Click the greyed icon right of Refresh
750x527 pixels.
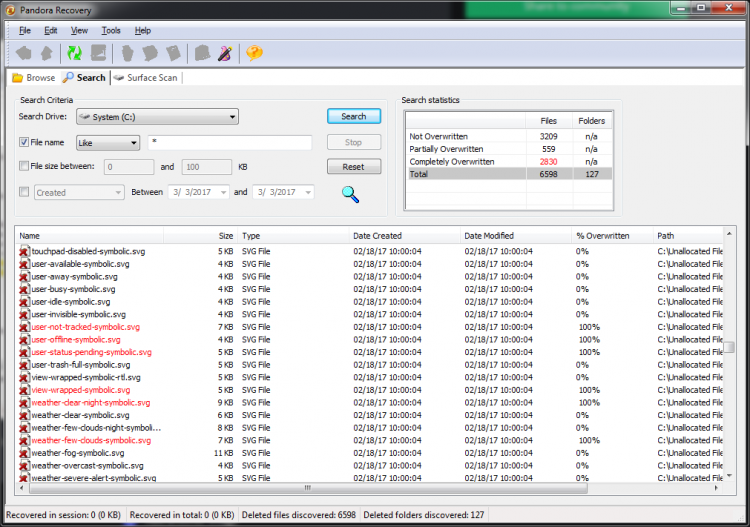99,53
